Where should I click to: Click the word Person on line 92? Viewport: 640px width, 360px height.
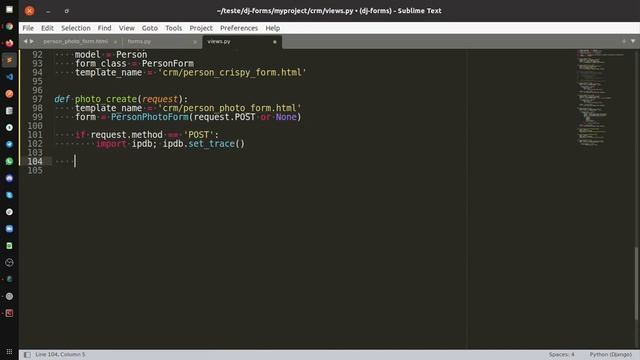[x=131, y=55]
